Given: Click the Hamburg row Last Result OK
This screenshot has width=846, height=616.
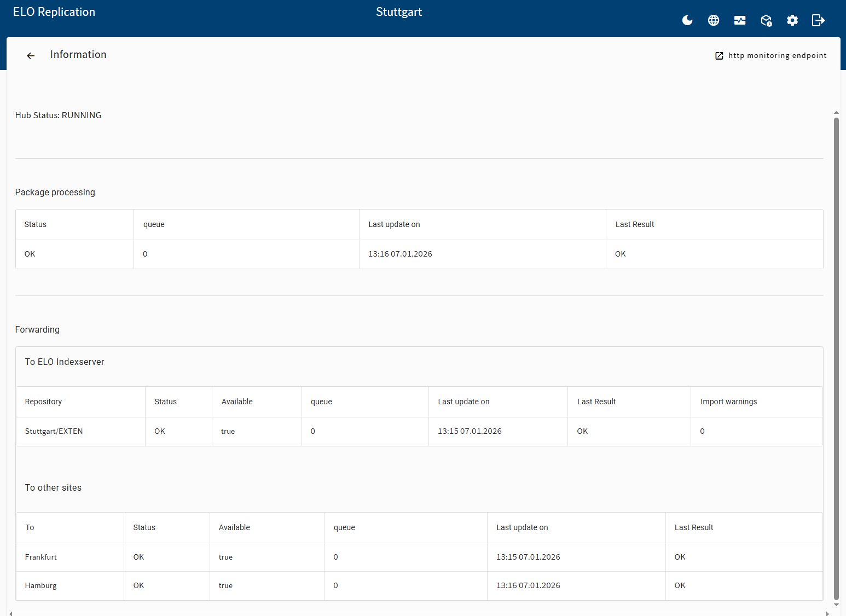Looking at the screenshot, I should click(x=680, y=586).
